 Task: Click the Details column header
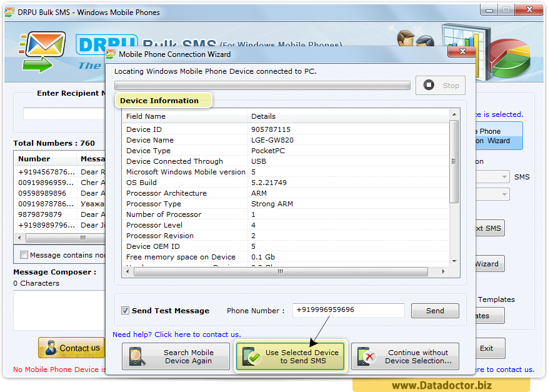[348, 116]
